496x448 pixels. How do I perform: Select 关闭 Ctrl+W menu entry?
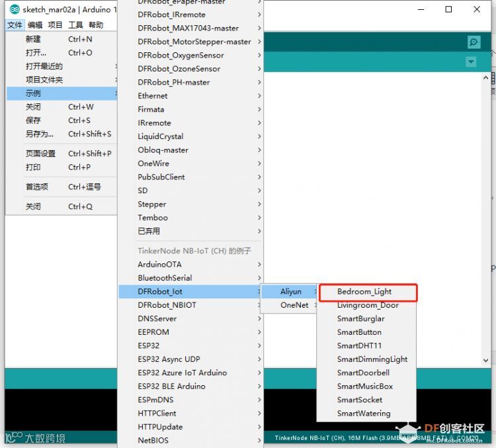point(62,107)
